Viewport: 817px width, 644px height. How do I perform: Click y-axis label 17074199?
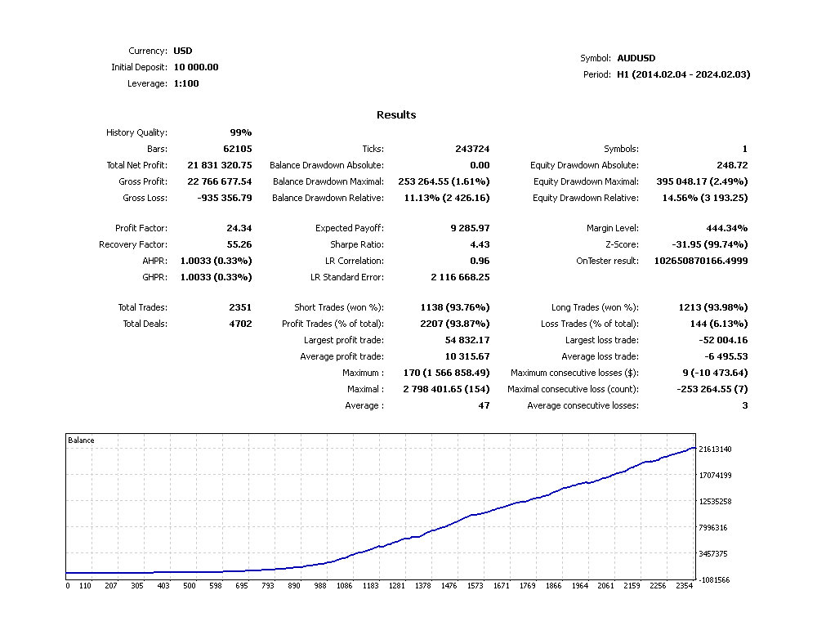point(715,475)
